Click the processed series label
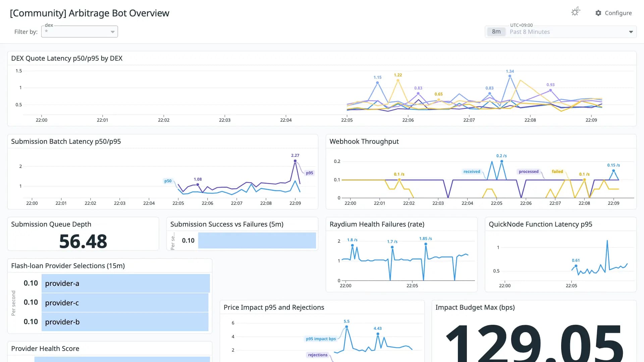This screenshot has height=362, width=644. point(529,172)
